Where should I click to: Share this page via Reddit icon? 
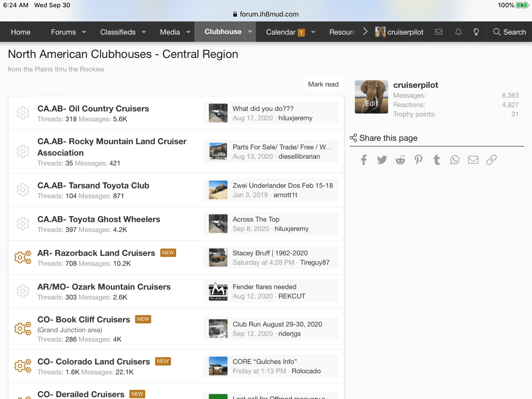pyautogui.click(x=400, y=160)
